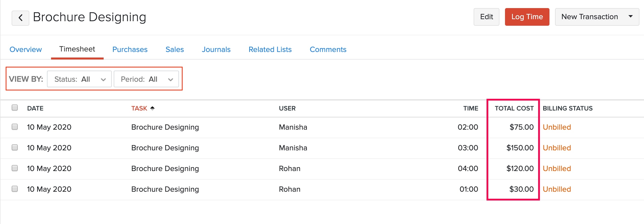Check the box for Manisha's 02:00 entry

[x=15, y=127]
